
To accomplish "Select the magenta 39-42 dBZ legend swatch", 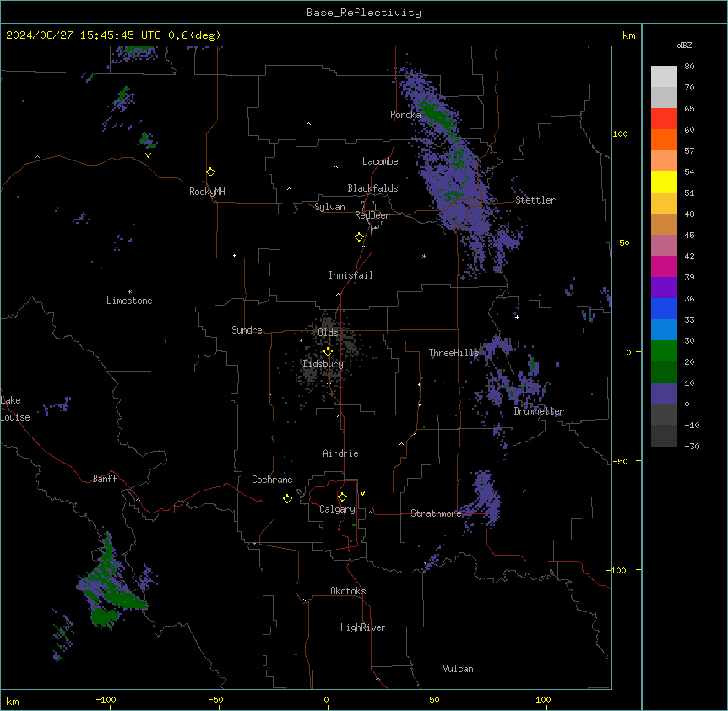I will coord(664,266).
